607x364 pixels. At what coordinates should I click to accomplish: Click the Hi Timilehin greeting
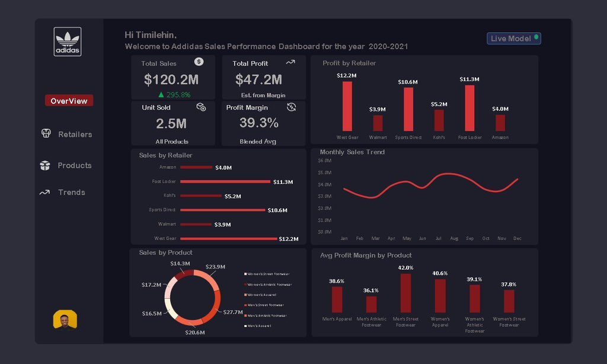(x=151, y=35)
